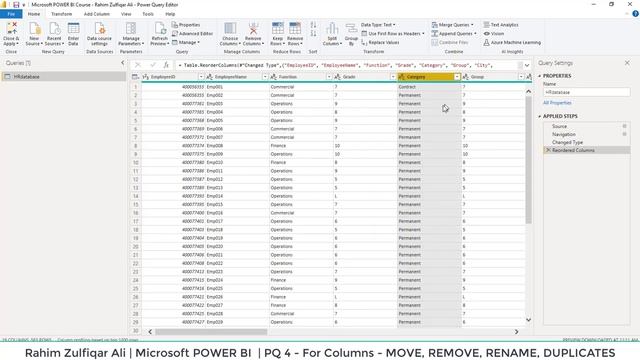Open the Function column filter dropdown
Viewport: 640px width, 360px height.
pyautogui.click(x=329, y=77)
